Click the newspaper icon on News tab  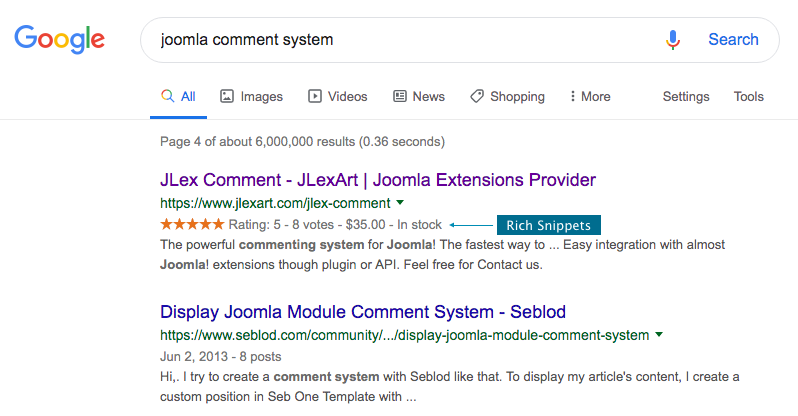(x=400, y=96)
